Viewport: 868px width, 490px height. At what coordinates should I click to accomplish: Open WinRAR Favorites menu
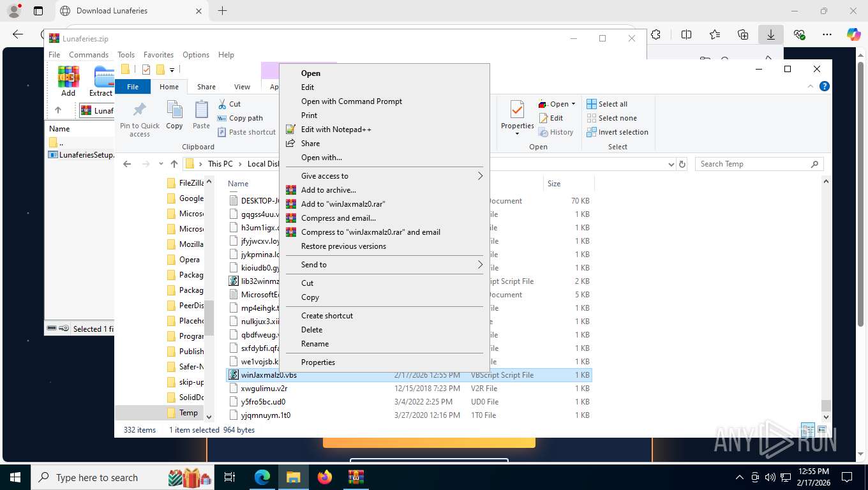[x=158, y=55]
